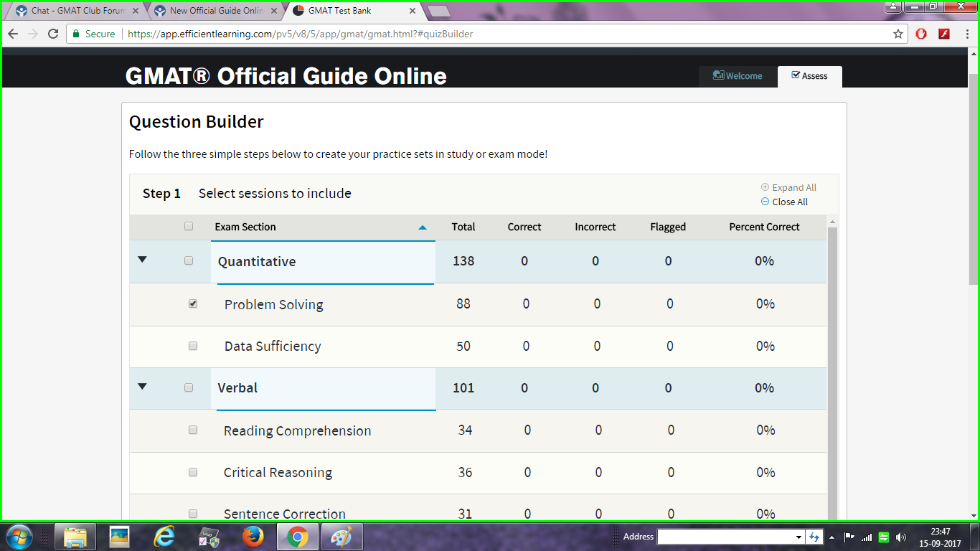Collapse the Quantitative section triangle
This screenshot has width=980, height=551.
click(142, 260)
